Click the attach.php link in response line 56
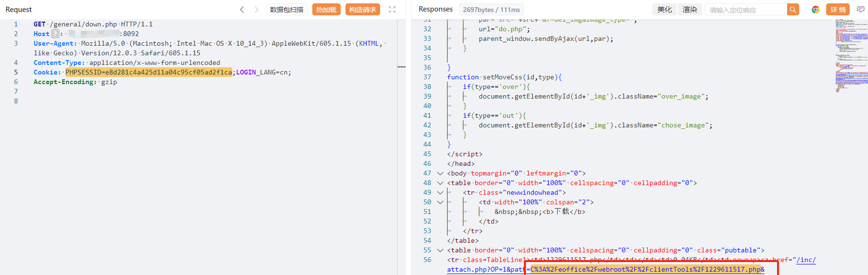Image resolution: width=868 pixels, height=275 pixels. (606, 269)
